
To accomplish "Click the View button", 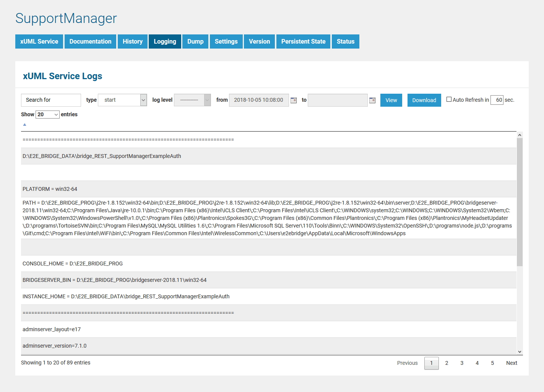I will click(x=391, y=100).
